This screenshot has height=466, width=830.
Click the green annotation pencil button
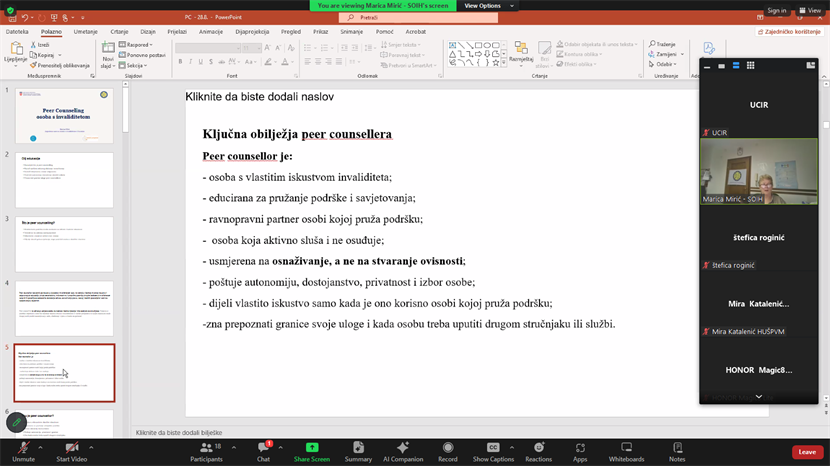[16, 423]
